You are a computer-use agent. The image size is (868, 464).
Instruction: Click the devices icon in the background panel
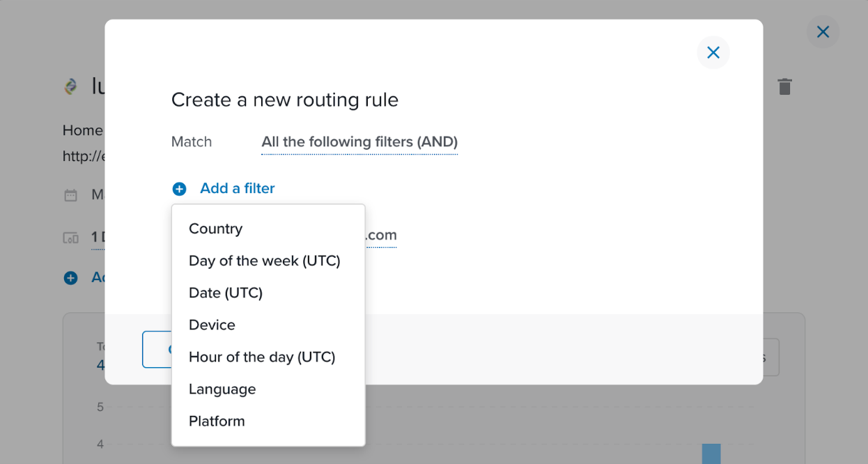tap(70, 238)
